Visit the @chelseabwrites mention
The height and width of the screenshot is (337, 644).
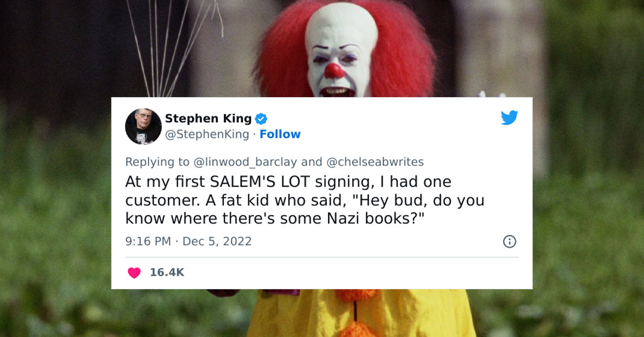pyautogui.click(x=375, y=162)
